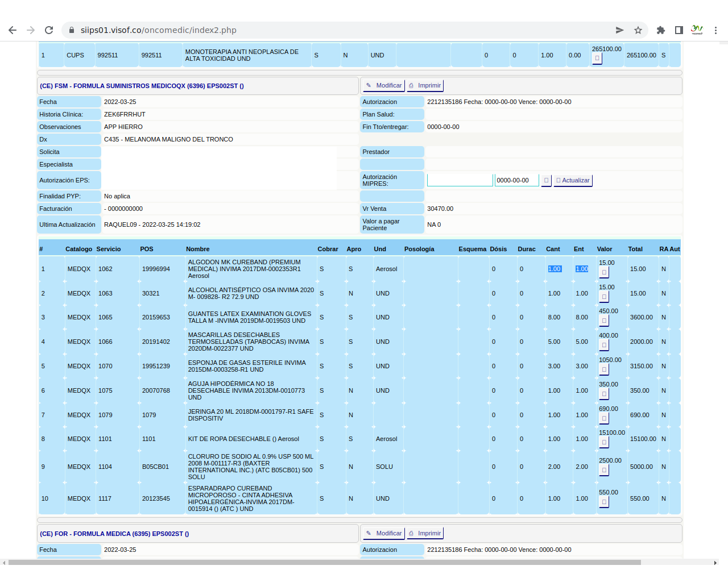Click the small icon button left of Actualizar
728x582 pixels.
[546, 181]
